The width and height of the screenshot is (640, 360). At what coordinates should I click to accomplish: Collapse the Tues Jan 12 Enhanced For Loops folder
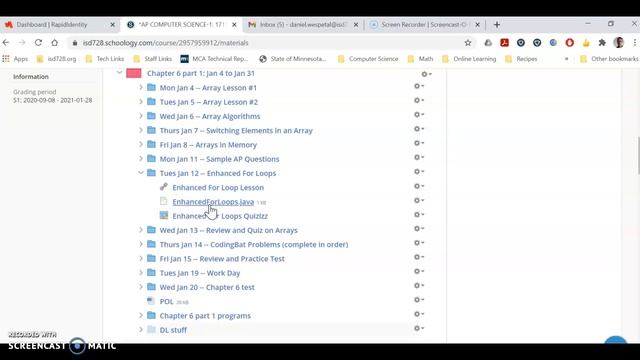click(141, 173)
